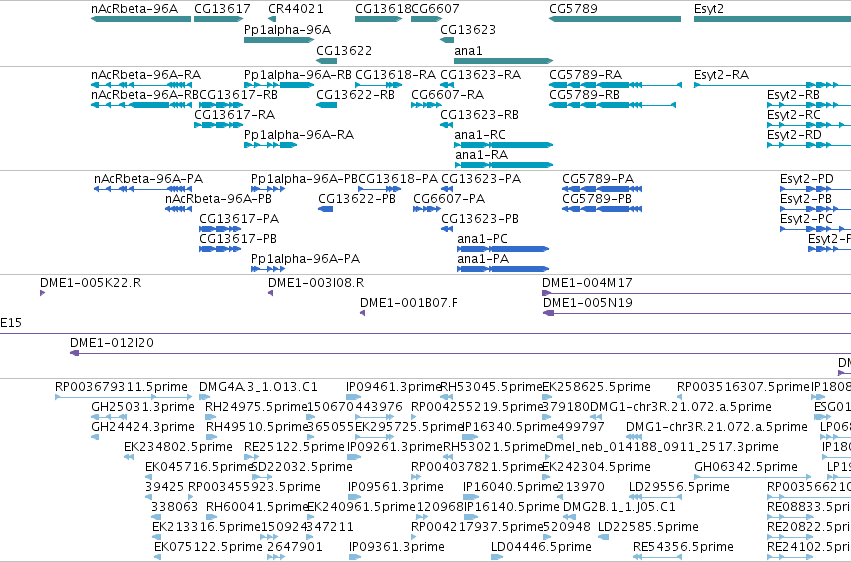Click the DME1-012I20 clone label

coord(112,343)
